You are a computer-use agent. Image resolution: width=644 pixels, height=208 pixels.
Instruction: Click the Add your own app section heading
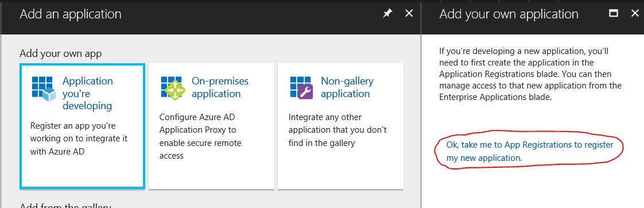(x=60, y=53)
